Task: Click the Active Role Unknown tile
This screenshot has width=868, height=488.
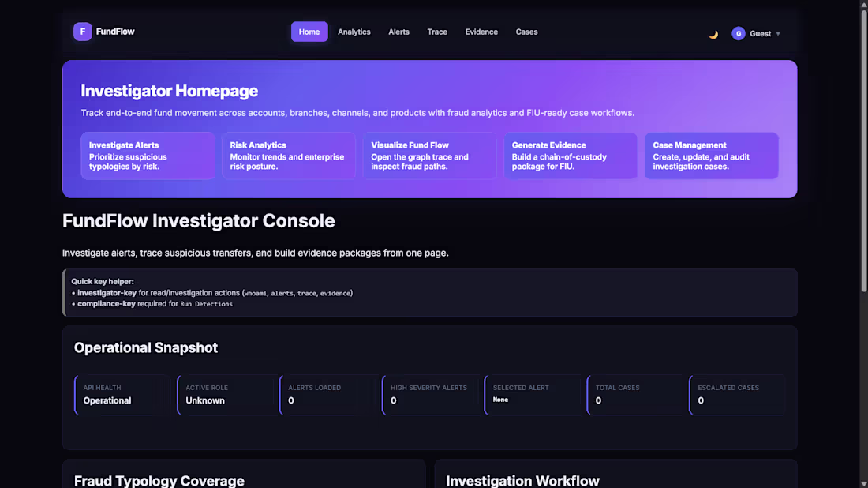Action: [225, 394]
